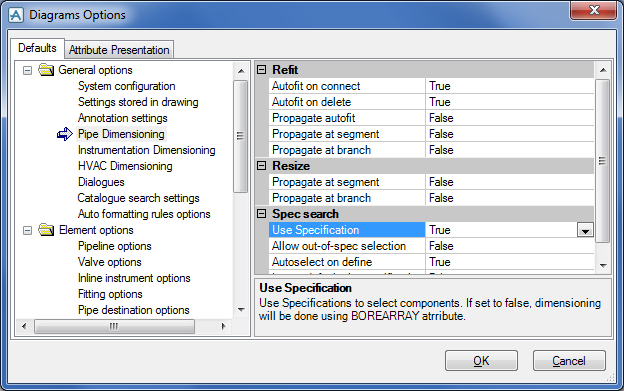Collapse the Element options tree node
The width and height of the screenshot is (624, 391).
pyautogui.click(x=27, y=231)
